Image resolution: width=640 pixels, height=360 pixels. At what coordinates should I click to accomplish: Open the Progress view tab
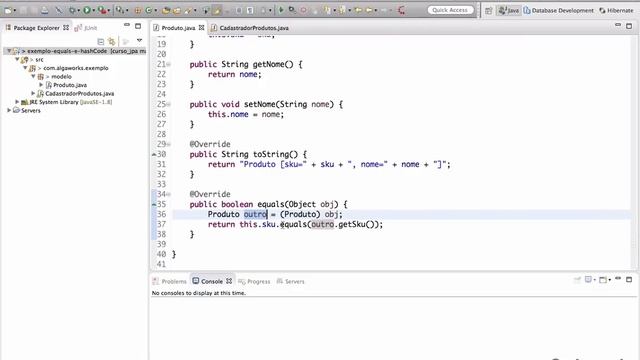[x=254, y=281]
